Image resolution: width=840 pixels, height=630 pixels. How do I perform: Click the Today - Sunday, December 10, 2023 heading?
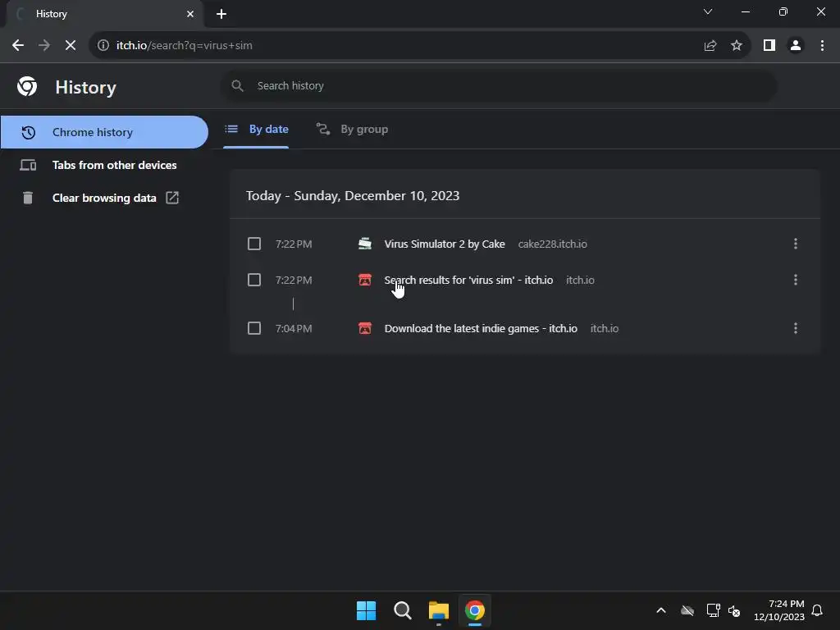pyautogui.click(x=353, y=195)
